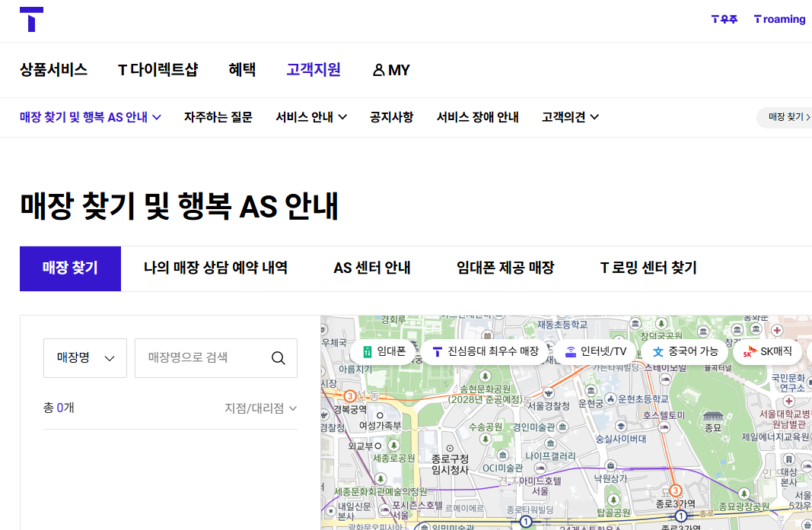This screenshot has height=530, width=812.
Task: Click the 총 0개 result count
Action: click(59, 408)
